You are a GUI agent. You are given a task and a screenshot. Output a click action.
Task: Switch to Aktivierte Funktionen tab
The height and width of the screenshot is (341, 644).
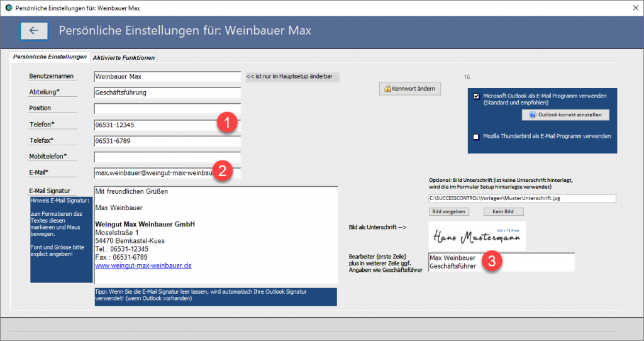(x=123, y=58)
